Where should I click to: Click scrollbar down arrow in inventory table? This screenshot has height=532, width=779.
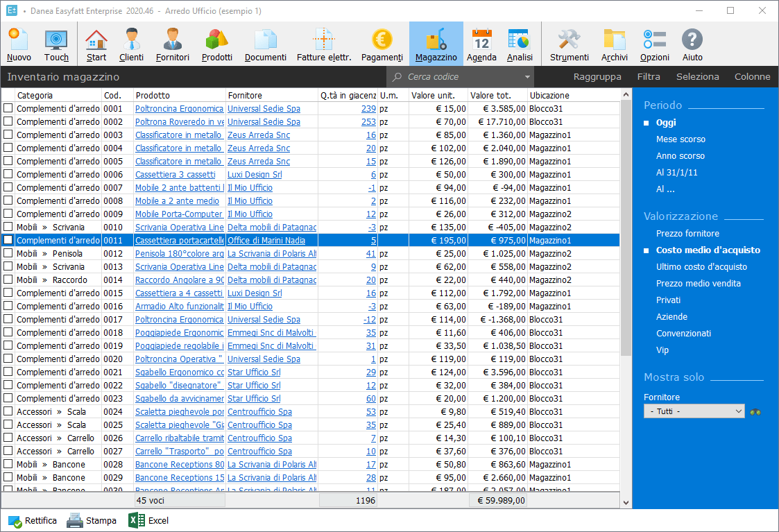[x=626, y=503]
